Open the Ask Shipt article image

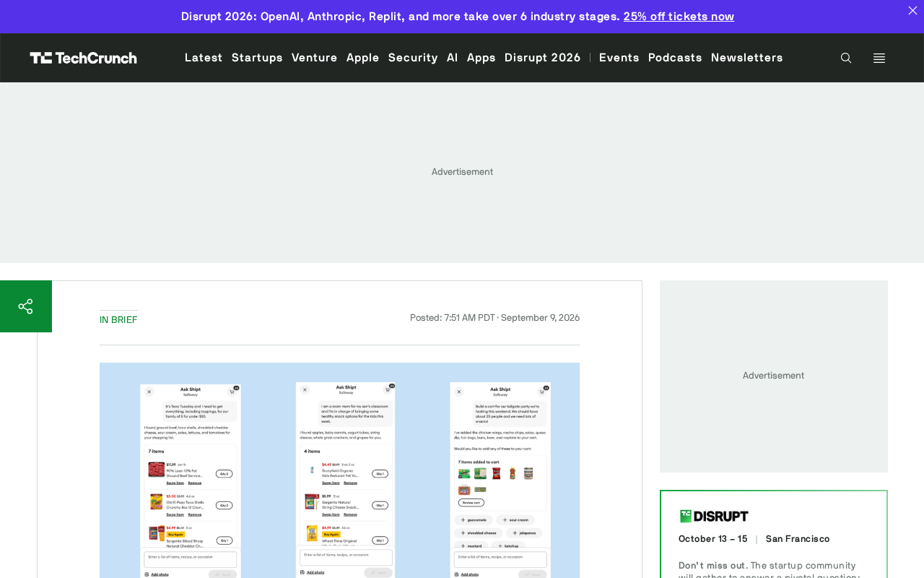pos(339,470)
